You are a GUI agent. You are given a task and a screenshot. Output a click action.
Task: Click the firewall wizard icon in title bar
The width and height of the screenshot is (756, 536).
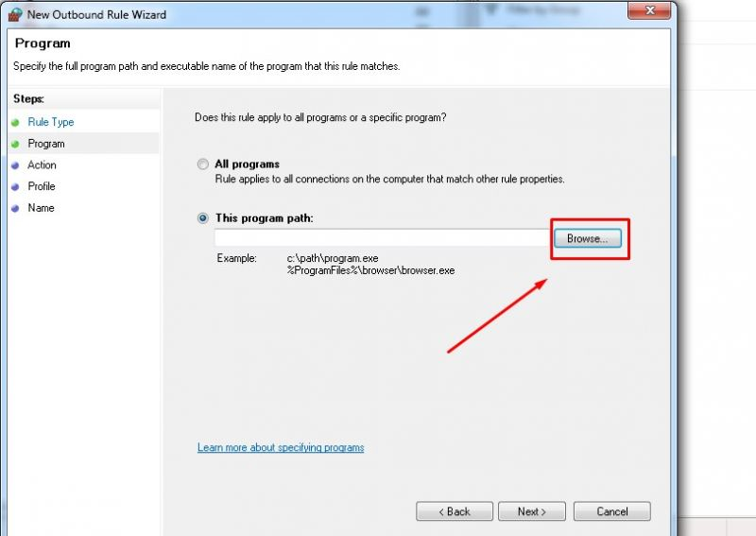pyautogui.click(x=15, y=13)
